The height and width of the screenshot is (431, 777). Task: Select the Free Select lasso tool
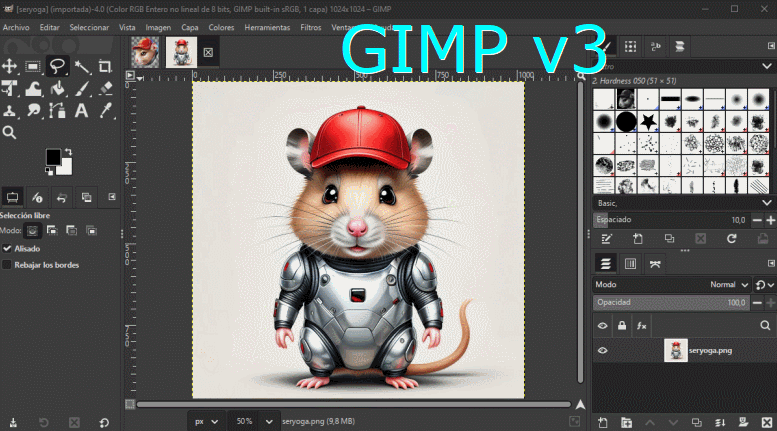57,66
